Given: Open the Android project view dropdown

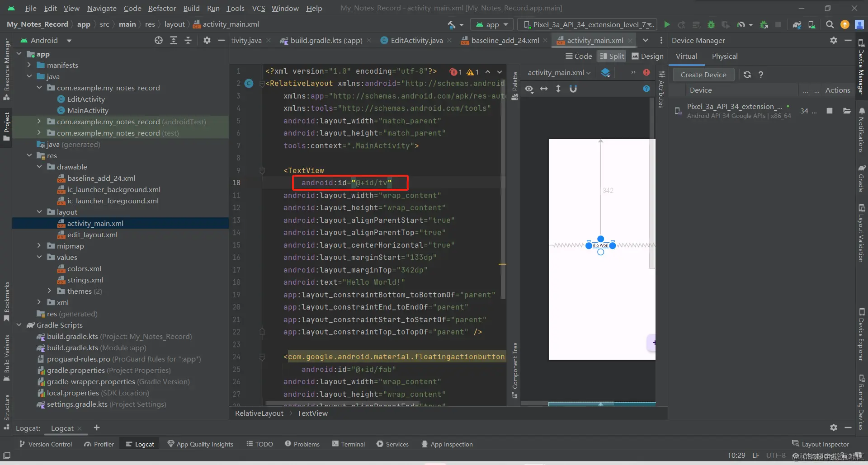Looking at the screenshot, I should coord(45,40).
